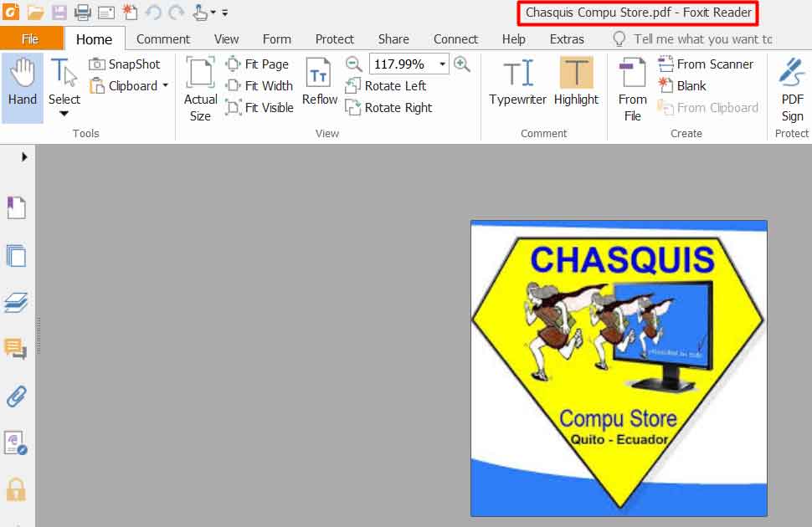Viewport: 812px width, 527px height.
Task: Create PDF From File
Action: tap(632, 89)
